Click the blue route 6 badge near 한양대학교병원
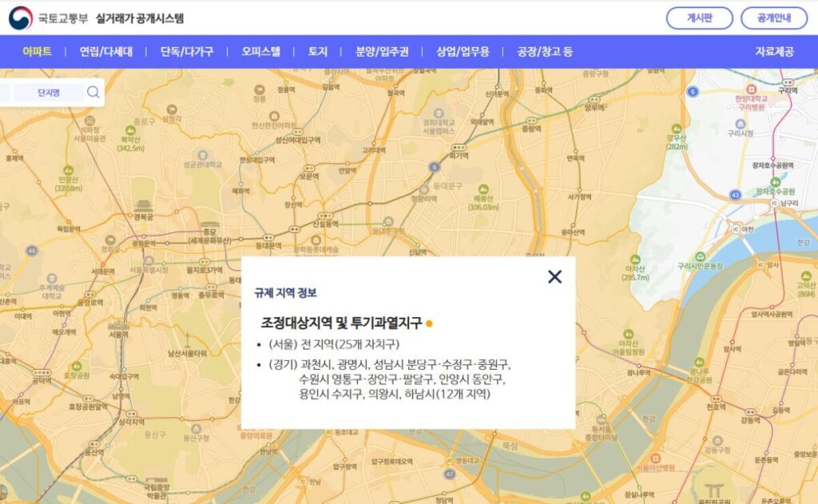Image resolution: width=818 pixels, height=504 pixels. [693, 91]
